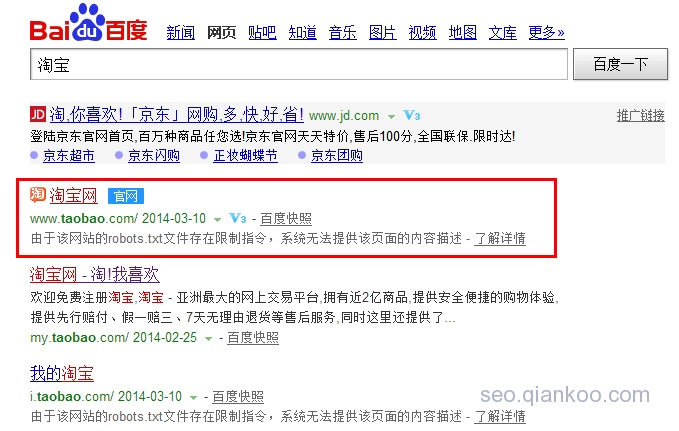Open 百度快照 for www.taobao.com result

[x=286, y=219]
